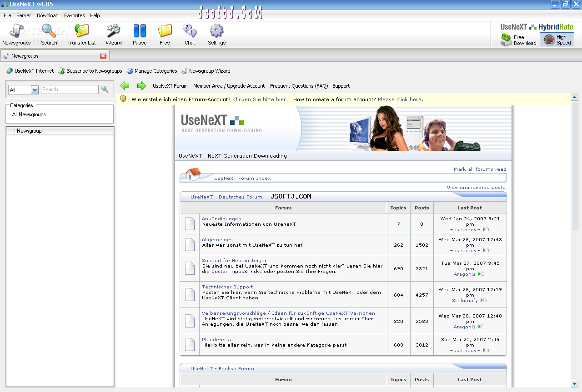The image size is (582, 392).
Task: Open the Files folder icon
Action: click(x=165, y=35)
